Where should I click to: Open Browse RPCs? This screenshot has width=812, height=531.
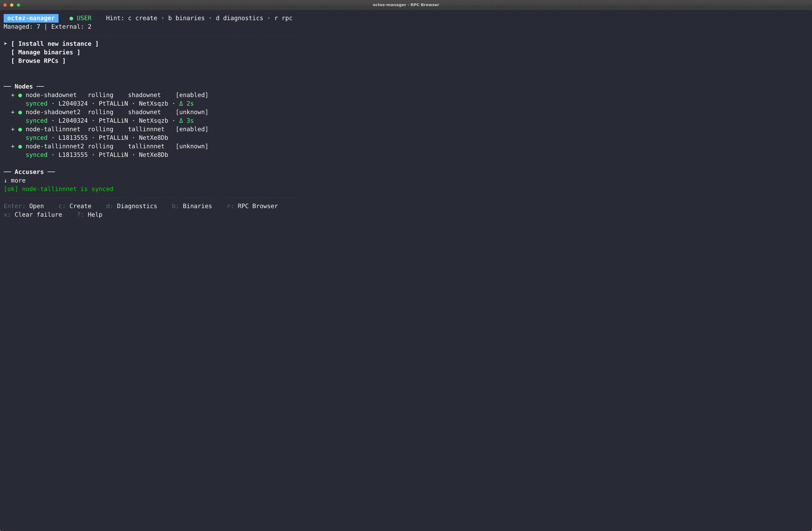click(38, 61)
